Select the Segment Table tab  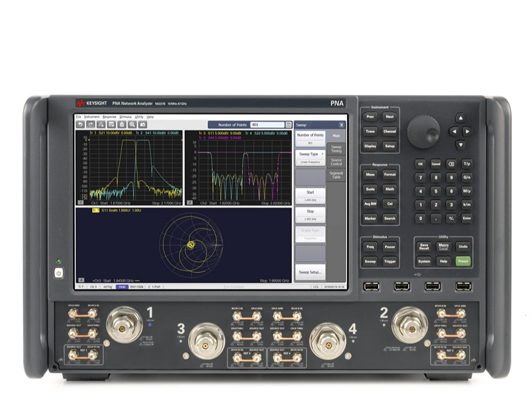336,175
